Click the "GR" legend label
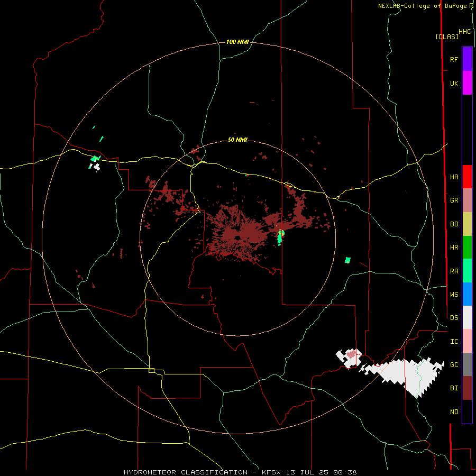The height and width of the screenshot is (476, 476). [454, 200]
